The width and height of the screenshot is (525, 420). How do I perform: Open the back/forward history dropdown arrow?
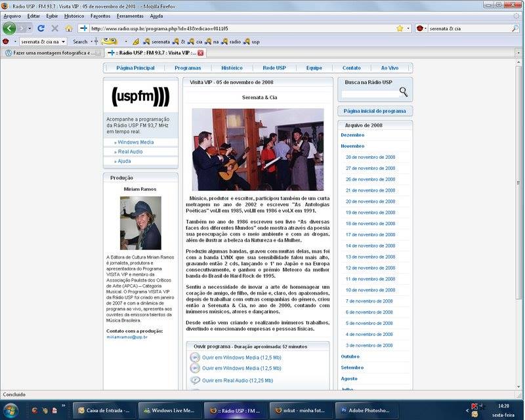[30, 28]
